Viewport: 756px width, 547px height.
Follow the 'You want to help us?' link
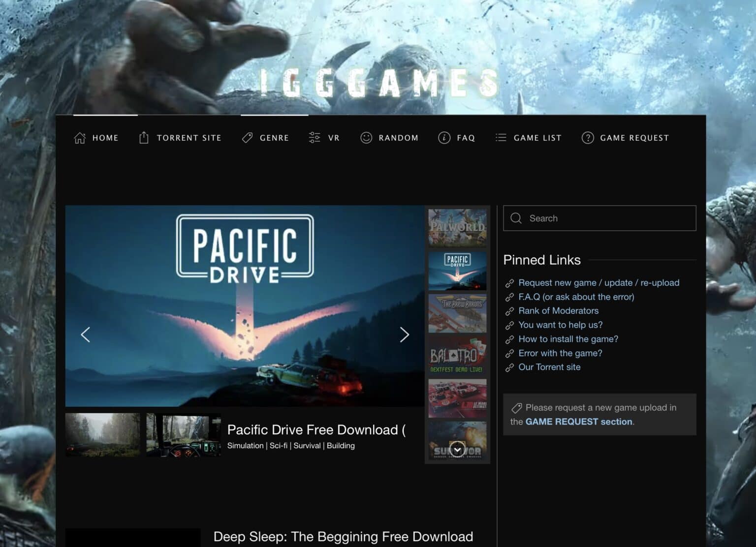click(560, 325)
